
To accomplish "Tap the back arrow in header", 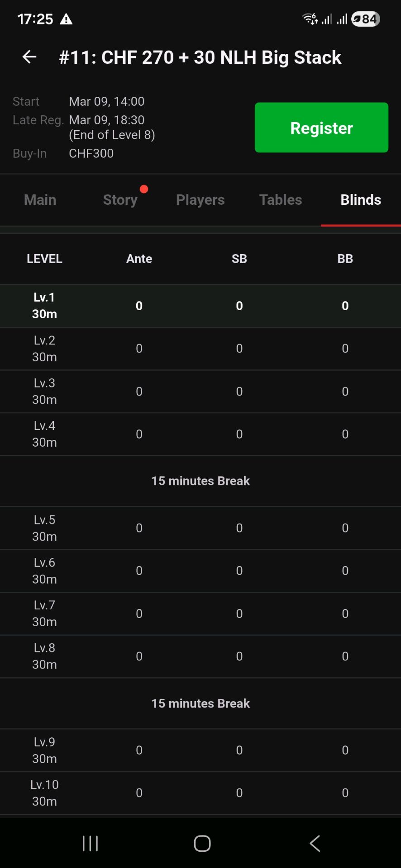I will 29,57.
